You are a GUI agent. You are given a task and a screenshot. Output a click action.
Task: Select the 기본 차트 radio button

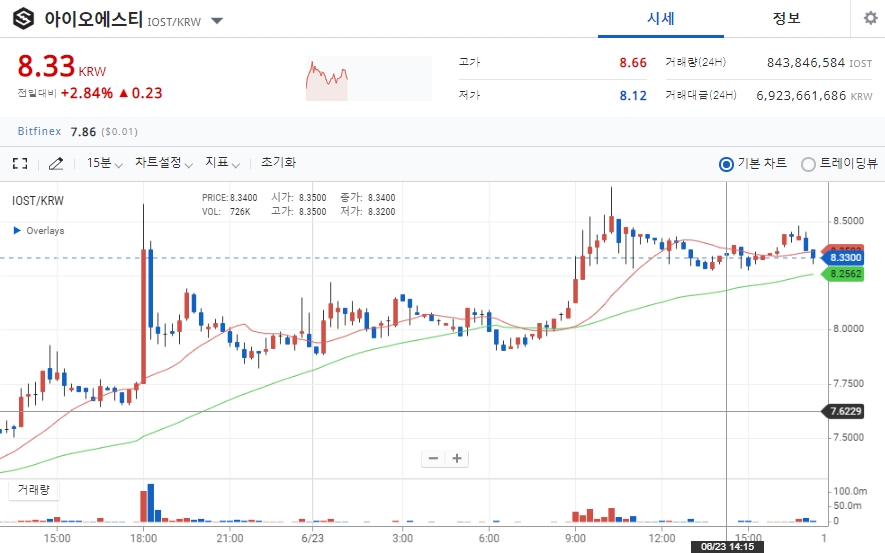pyautogui.click(x=726, y=164)
